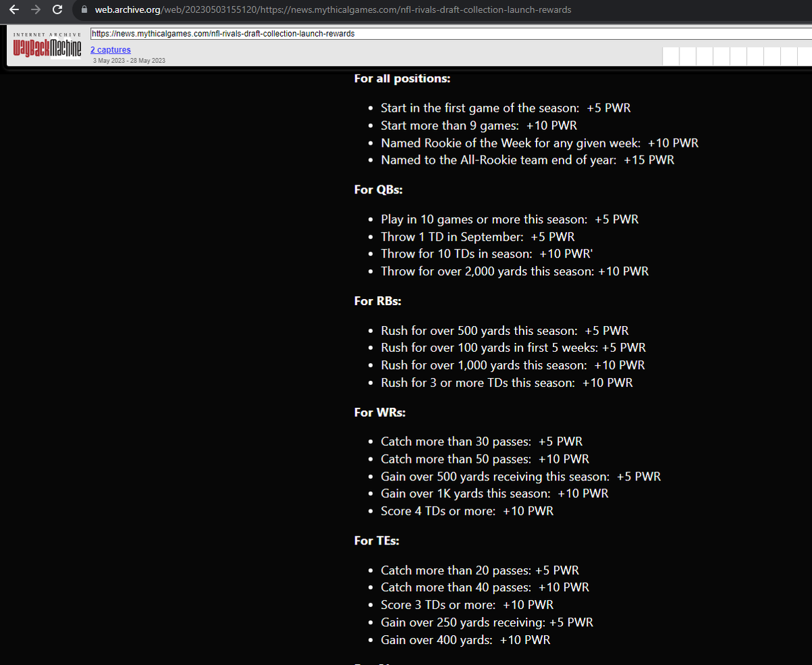Select 'Named to the All-Rookie team' line
This screenshot has width=812, height=665.
point(527,160)
